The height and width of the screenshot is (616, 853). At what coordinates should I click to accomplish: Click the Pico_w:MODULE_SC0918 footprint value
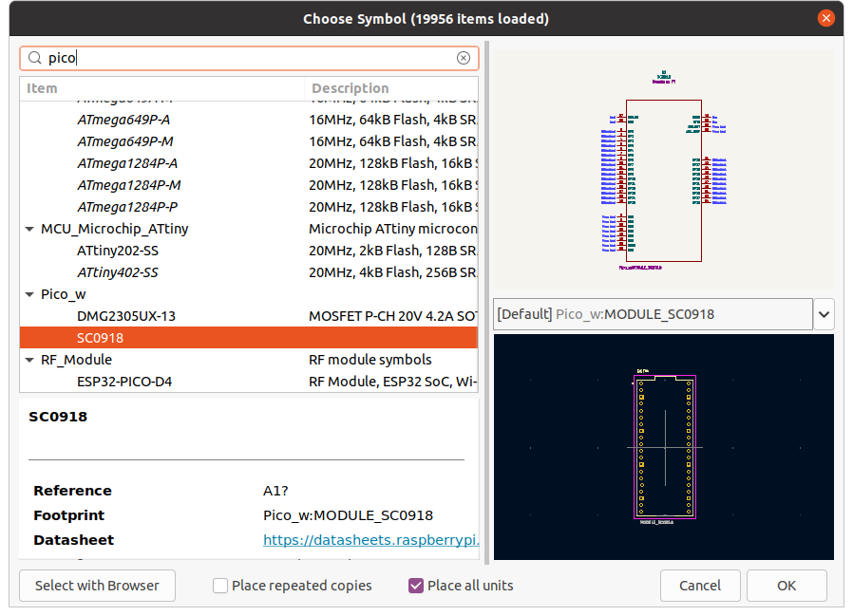[x=349, y=515]
